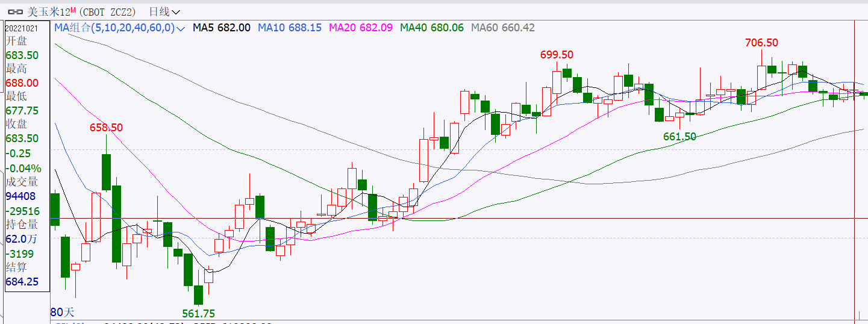
Task: Click the -0.25 price change value
Action: pos(18,153)
